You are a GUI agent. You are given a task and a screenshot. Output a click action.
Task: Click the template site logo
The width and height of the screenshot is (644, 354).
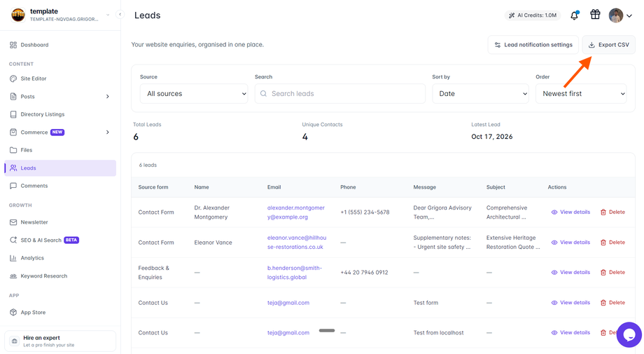coord(18,15)
